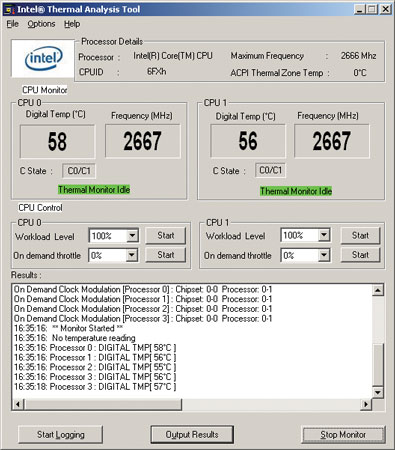Click the ACPI Thermal Zone Temp value '0°C'
Screen dimensions: 395x450
click(x=360, y=72)
